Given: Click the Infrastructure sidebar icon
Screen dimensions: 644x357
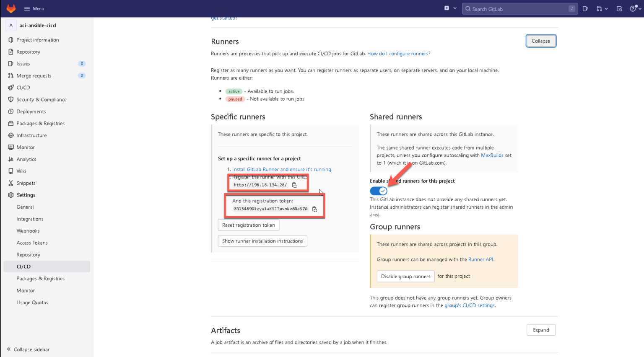Looking at the screenshot, I should (x=11, y=135).
